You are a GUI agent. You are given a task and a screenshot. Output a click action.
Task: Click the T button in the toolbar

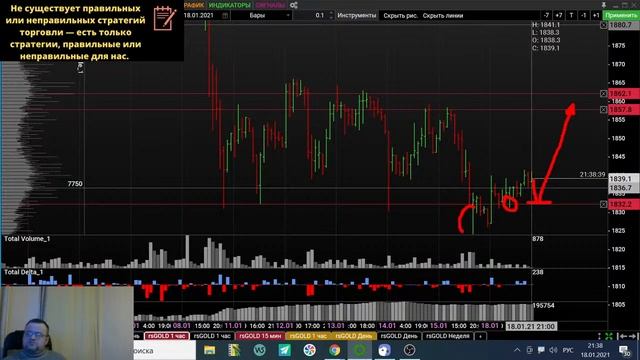click(x=571, y=16)
